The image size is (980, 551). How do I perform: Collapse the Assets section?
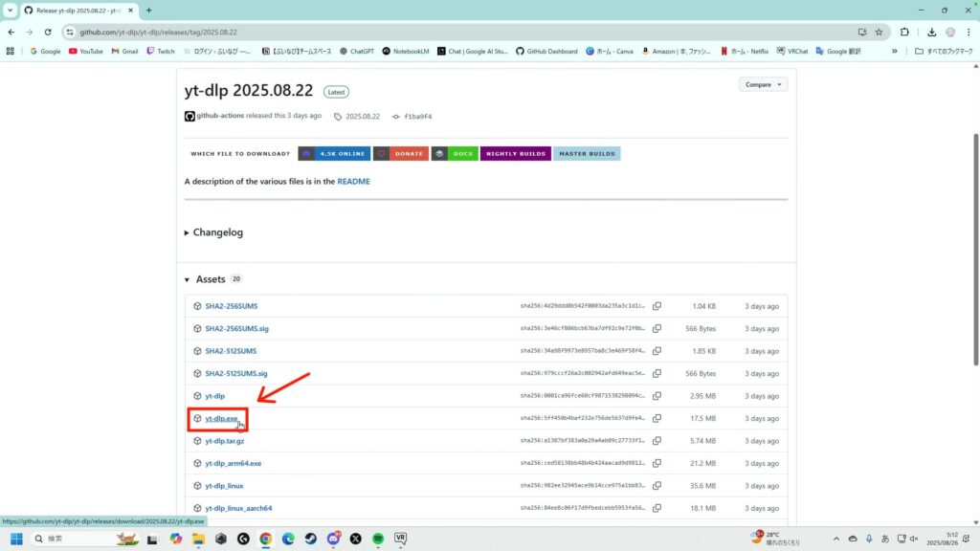tap(205, 279)
